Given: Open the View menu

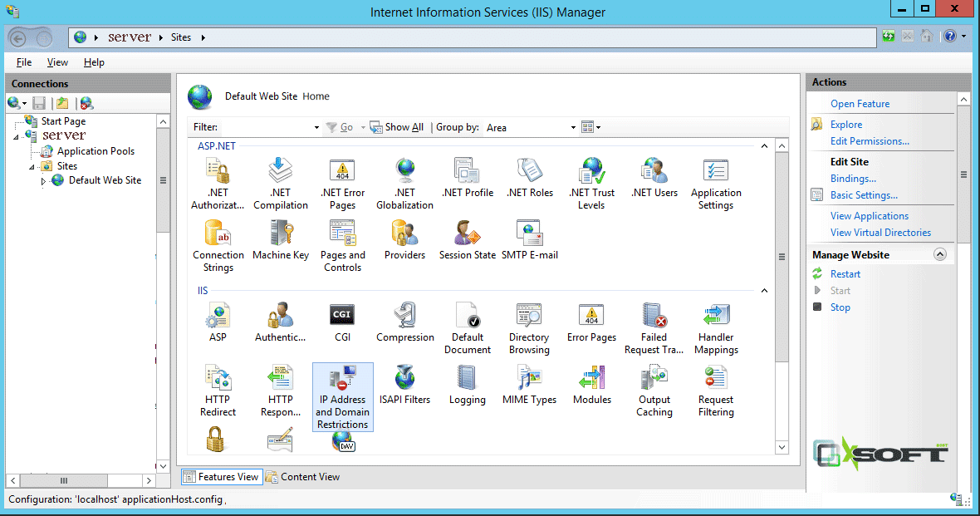Looking at the screenshot, I should (57, 62).
